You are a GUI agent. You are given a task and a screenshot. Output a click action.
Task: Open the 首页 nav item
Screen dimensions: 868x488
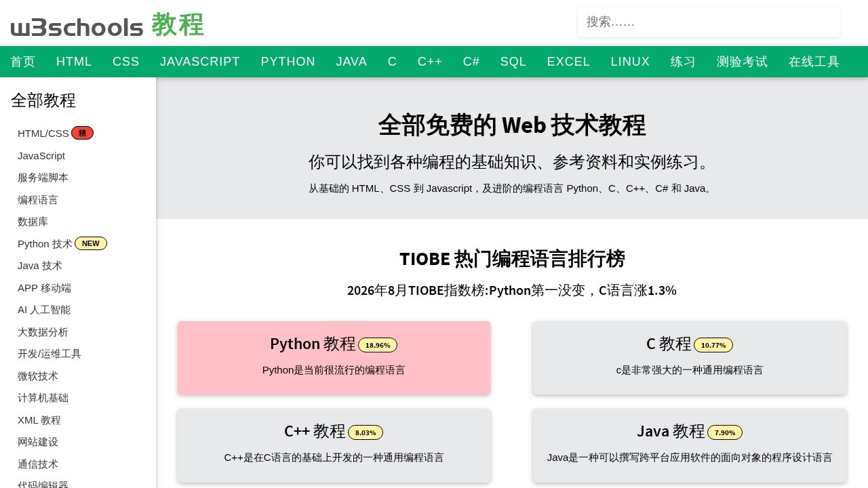(x=23, y=62)
